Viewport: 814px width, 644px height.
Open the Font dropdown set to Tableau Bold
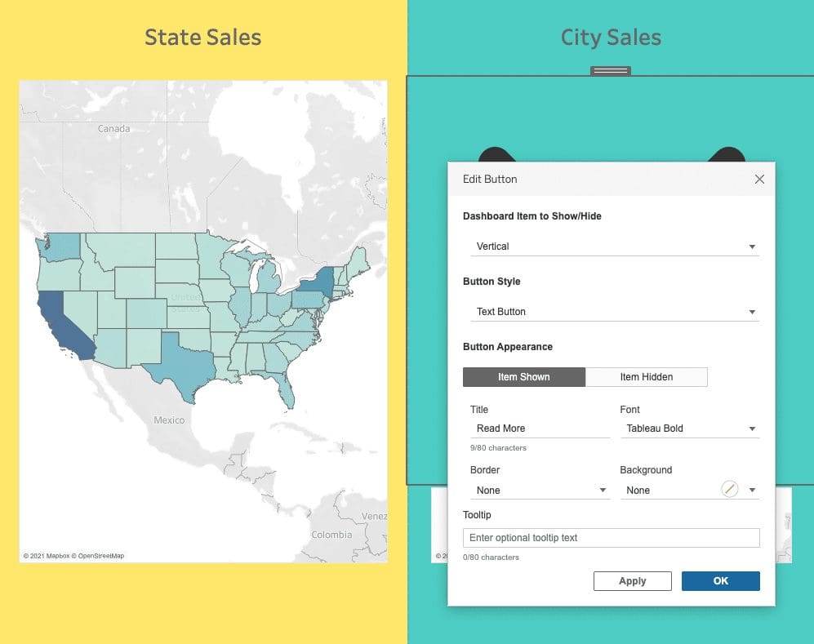point(689,428)
